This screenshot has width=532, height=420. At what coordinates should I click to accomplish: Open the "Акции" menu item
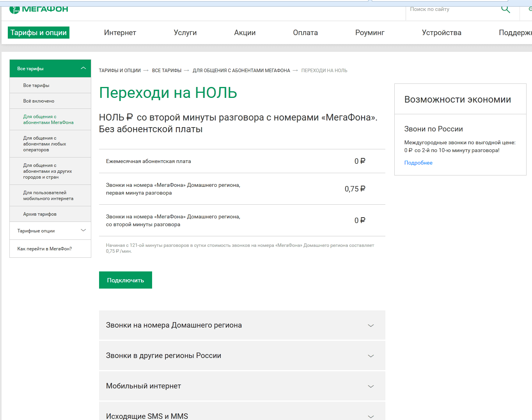(245, 33)
